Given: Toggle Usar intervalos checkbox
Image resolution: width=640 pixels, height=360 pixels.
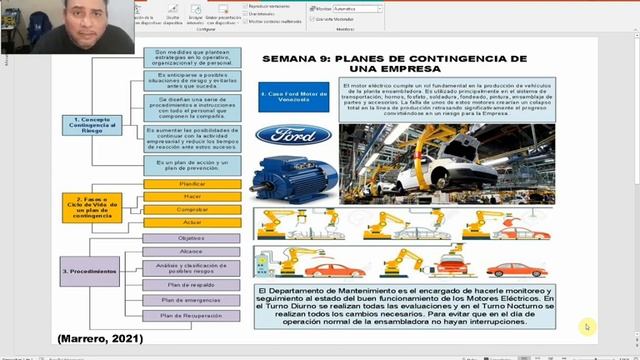Looking at the screenshot, I should (245, 14).
